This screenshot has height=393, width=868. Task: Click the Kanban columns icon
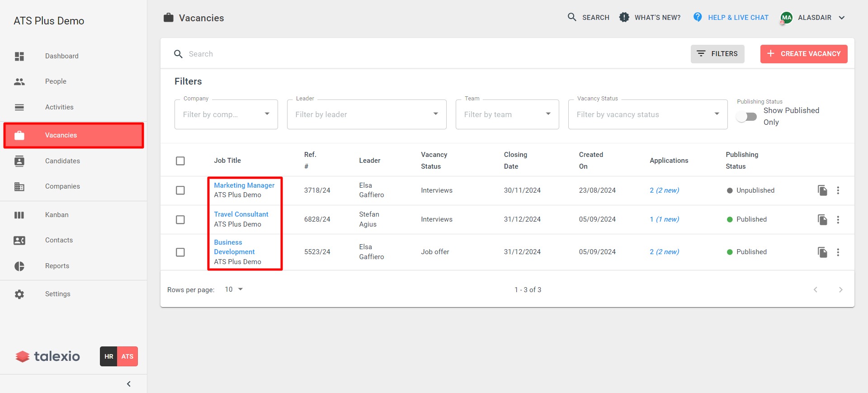tap(19, 215)
